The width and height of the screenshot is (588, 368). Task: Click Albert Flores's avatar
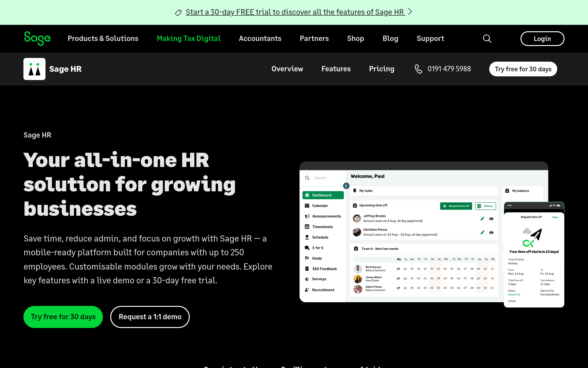click(358, 289)
